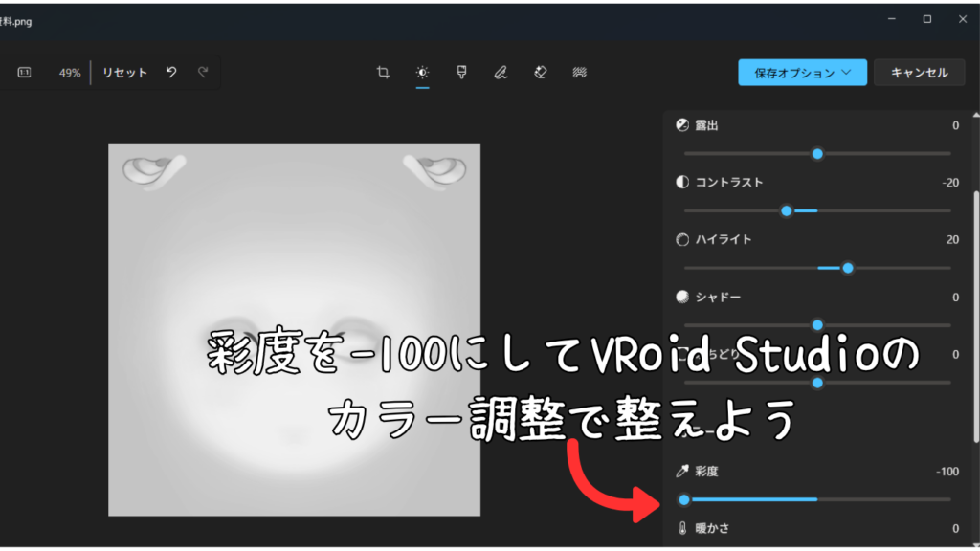Image resolution: width=980 pixels, height=551 pixels.
Task: Click the 49% zoom level
Action: point(69,73)
